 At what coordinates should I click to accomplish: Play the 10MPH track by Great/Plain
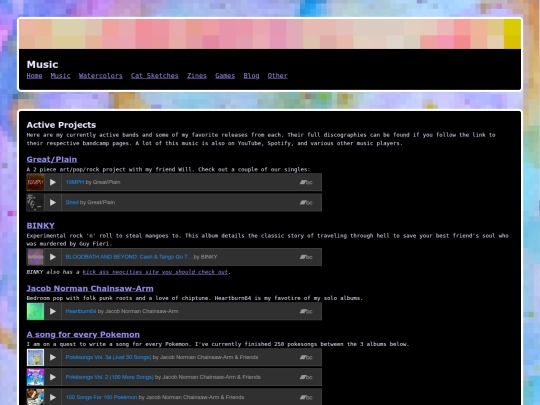(53, 182)
